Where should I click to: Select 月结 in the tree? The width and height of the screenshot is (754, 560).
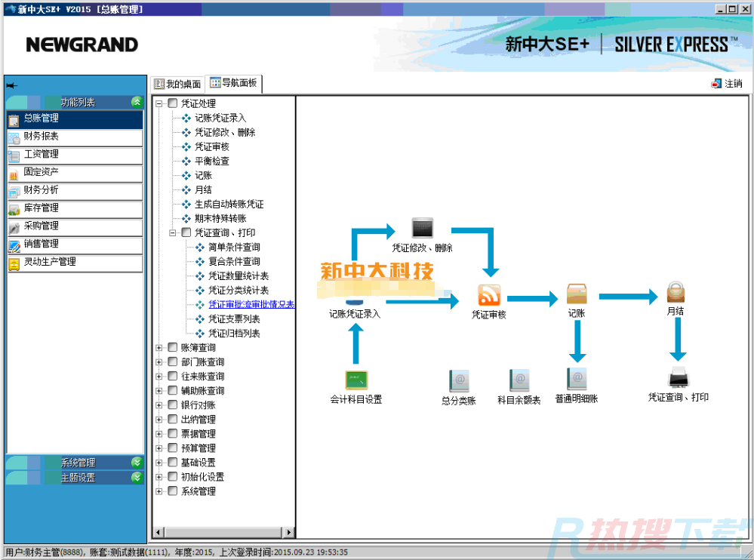[x=204, y=190]
